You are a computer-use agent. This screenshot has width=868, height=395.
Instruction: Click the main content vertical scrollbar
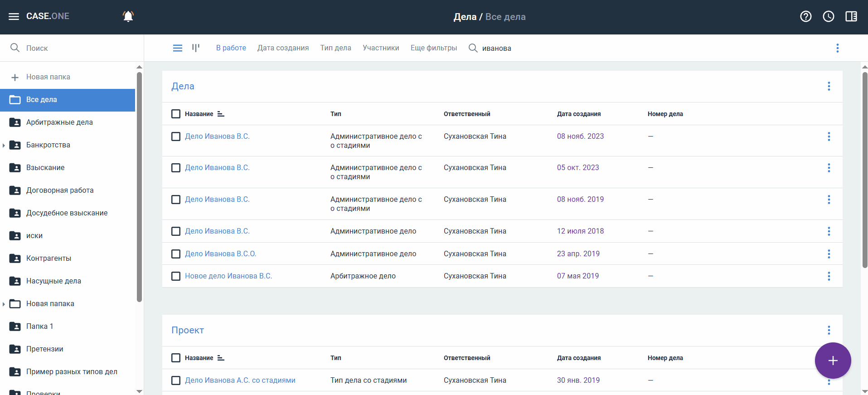[x=865, y=170]
